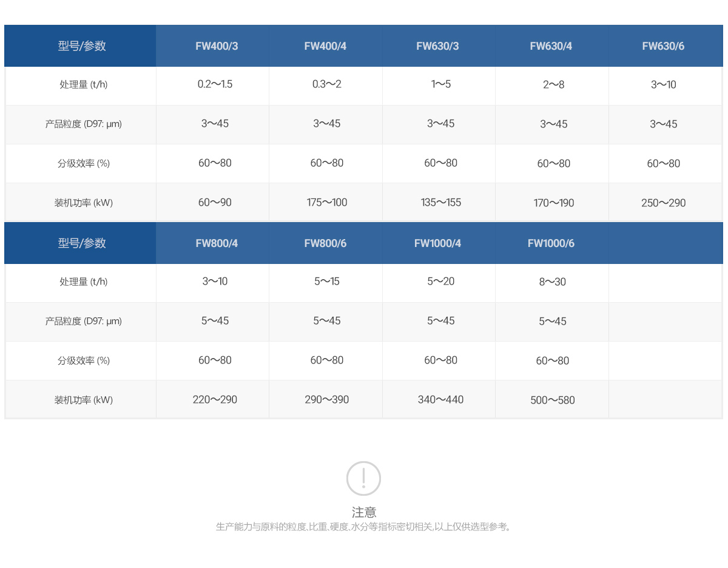Screen dimensions: 728x568
Task: Click 产品粒度 (D97: μm) label in FW400 table
Action: 84,124
